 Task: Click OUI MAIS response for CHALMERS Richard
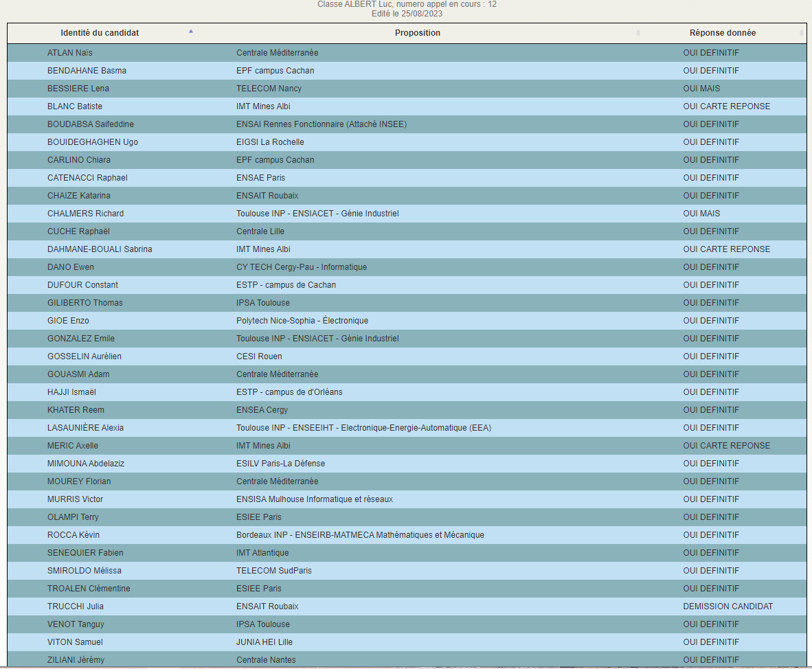point(701,214)
